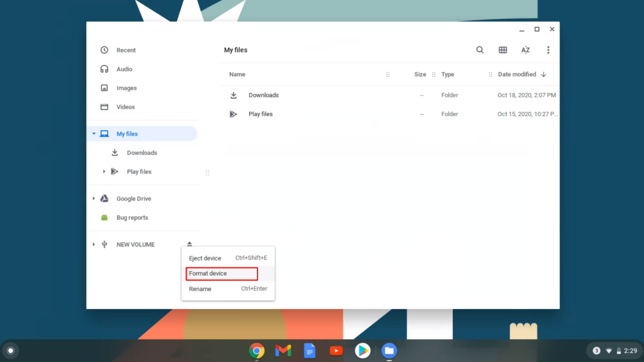644x362 pixels.
Task: Expand the Play files tree item
Action: point(104,171)
